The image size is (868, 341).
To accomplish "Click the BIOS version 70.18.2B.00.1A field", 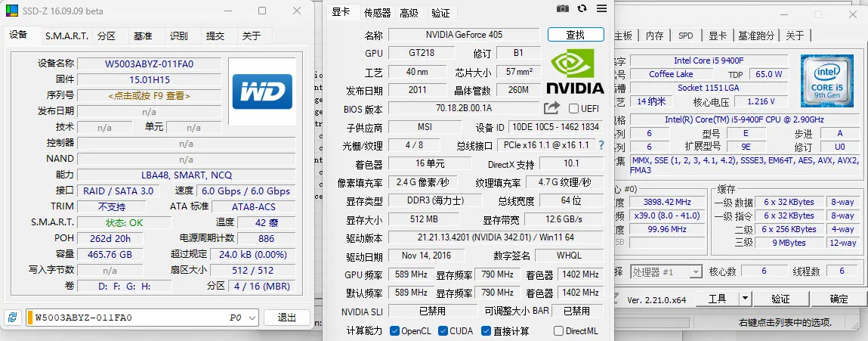I will pos(464,108).
